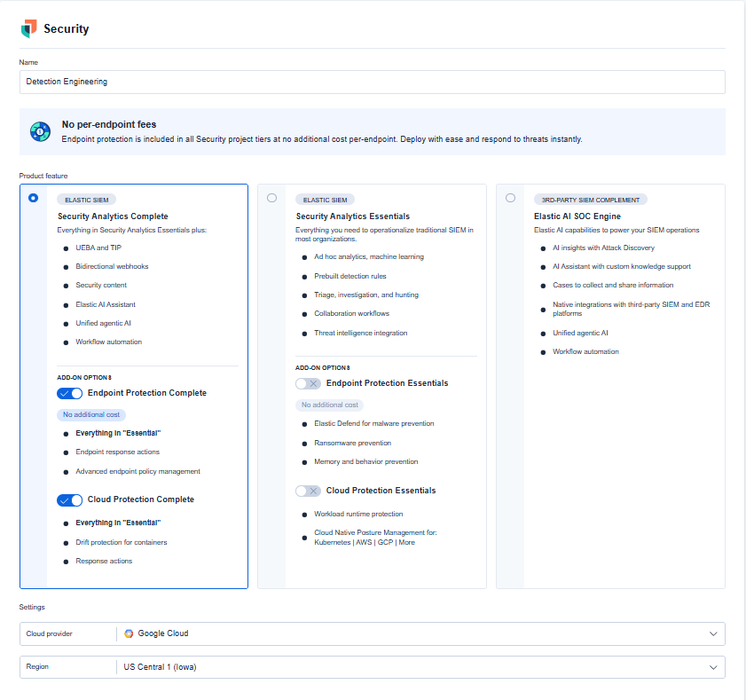Click Triage, investigation, and hunting item

[366, 295]
